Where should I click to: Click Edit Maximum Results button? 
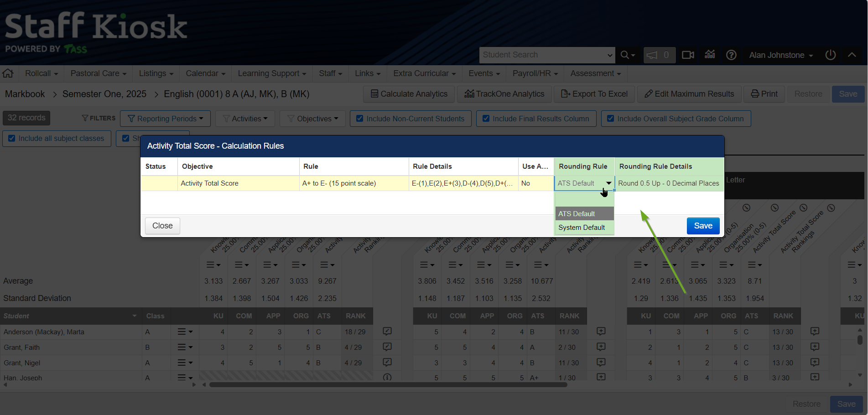pyautogui.click(x=689, y=94)
